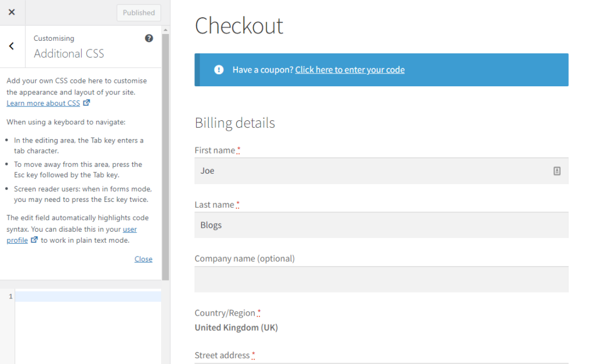
Task: Click autofill contact icon in First name field
Action: coord(557,171)
